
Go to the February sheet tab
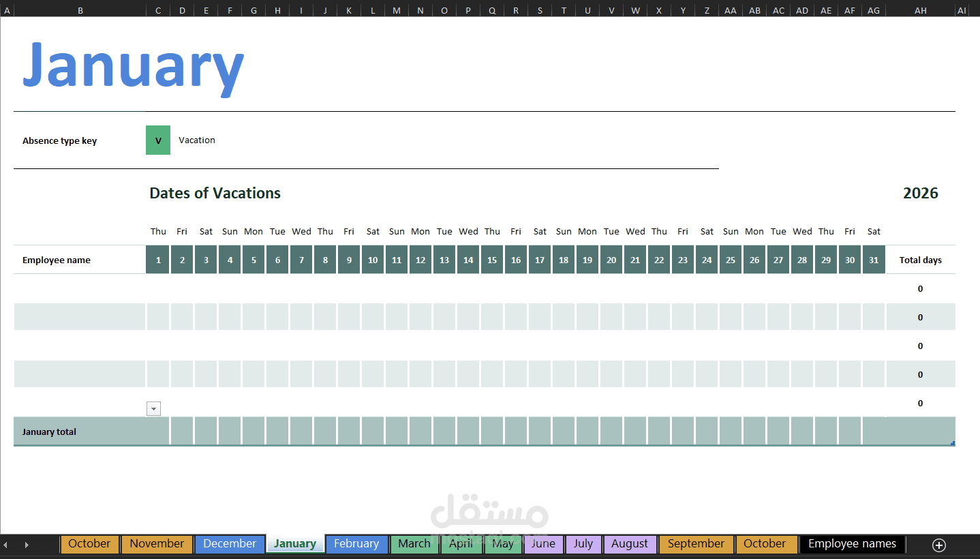[356, 544]
